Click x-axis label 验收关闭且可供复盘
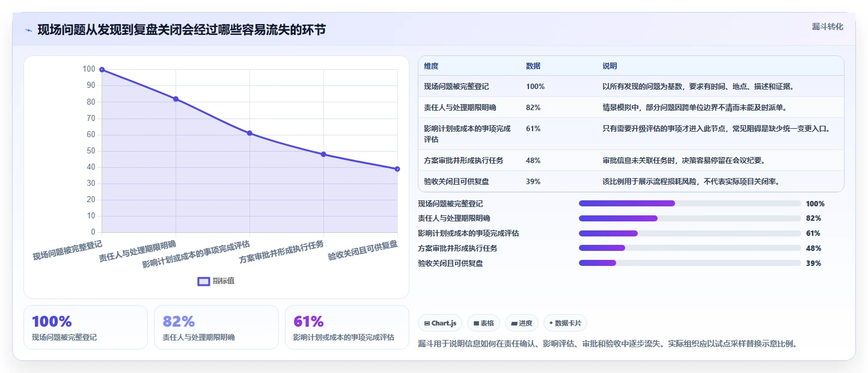Screen dimensions: 868x373 pyautogui.click(x=362, y=250)
